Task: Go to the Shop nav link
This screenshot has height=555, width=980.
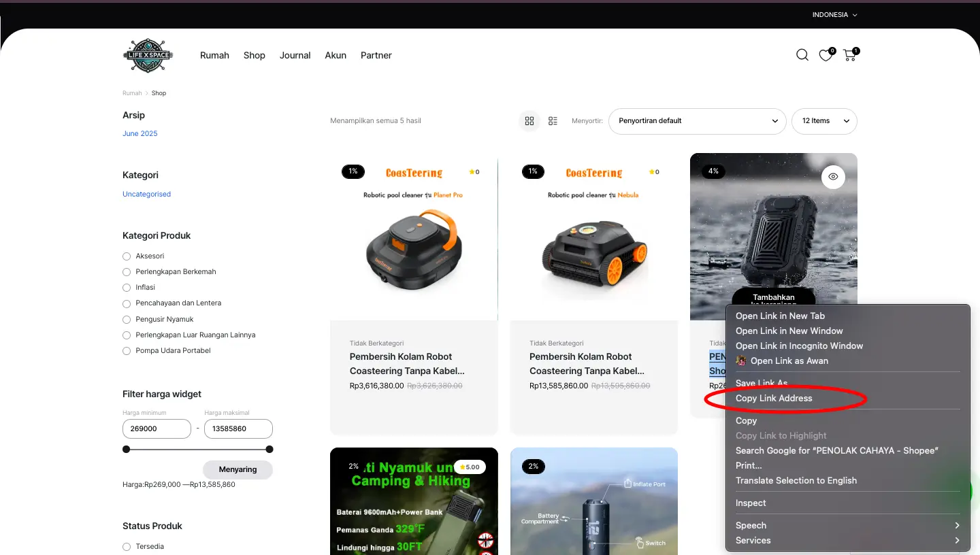Action: [255, 56]
